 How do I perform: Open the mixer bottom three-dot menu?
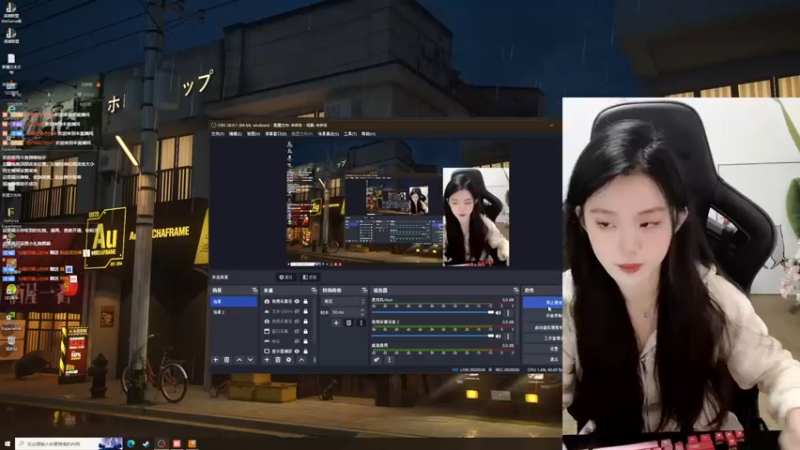pos(389,360)
